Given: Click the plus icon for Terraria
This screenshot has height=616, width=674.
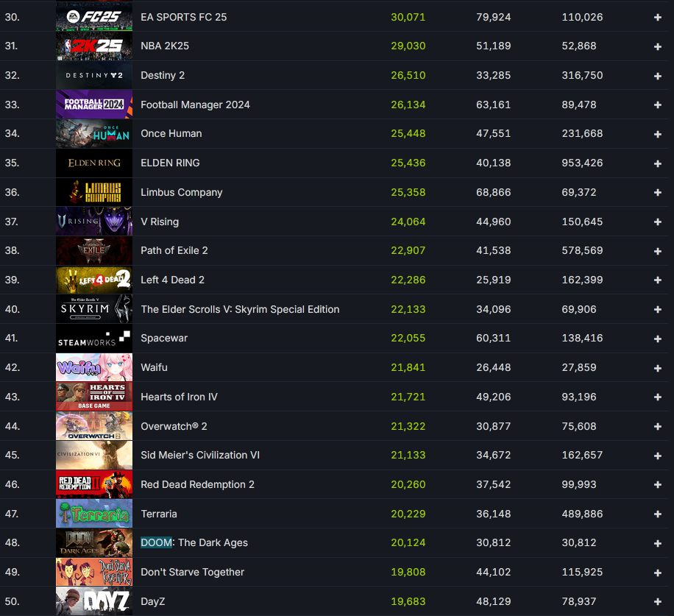Looking at the screenshot, I should 657,514.
